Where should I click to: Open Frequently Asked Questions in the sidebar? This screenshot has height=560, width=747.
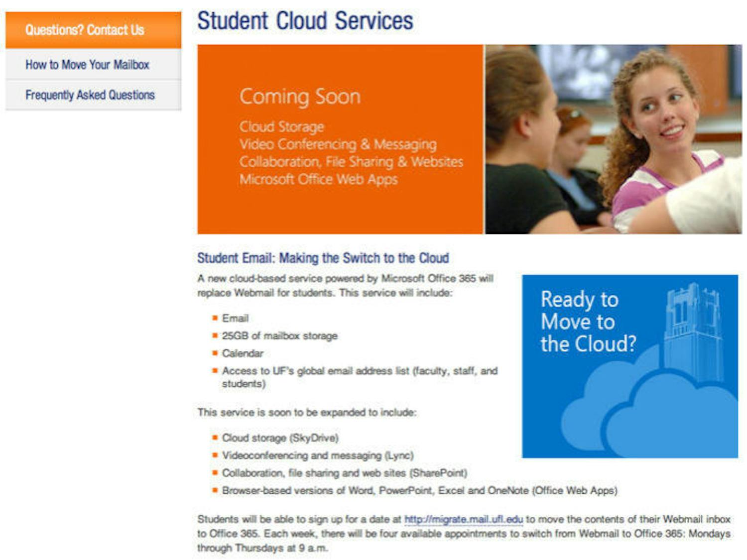click(90, 95)
